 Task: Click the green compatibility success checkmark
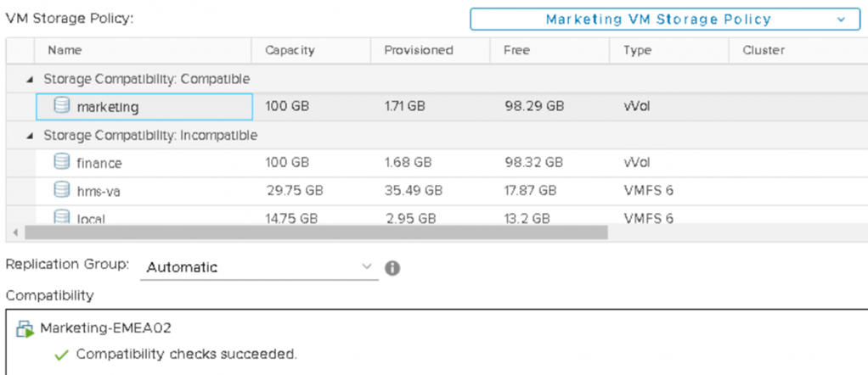tap(61, 355)
